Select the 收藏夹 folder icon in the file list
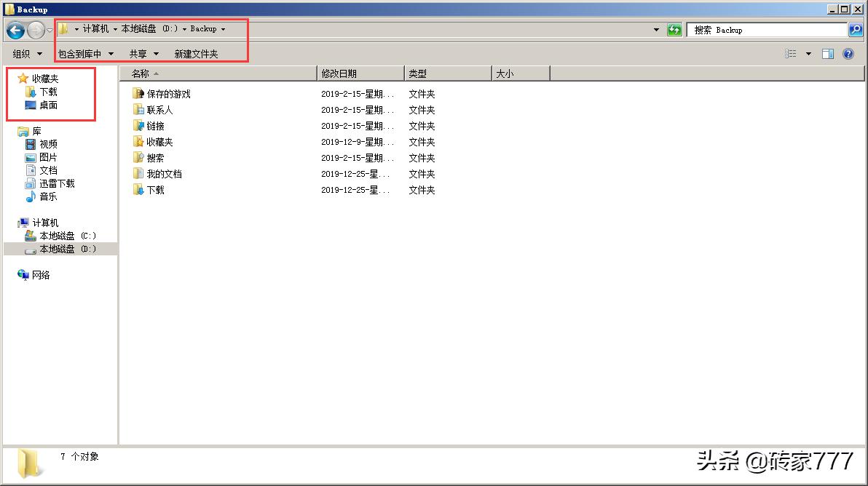868x486 pixels. [138, 142]
